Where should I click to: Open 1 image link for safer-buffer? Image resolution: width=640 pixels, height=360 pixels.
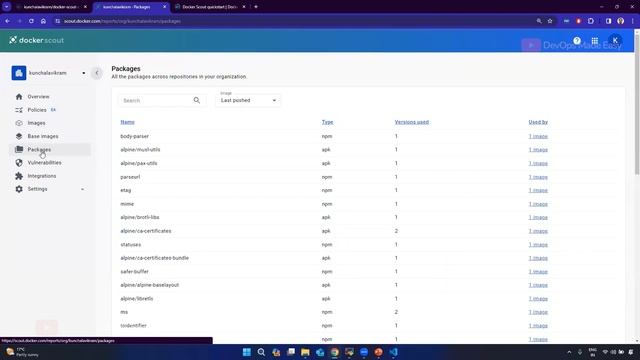click(x=538, y=271)
